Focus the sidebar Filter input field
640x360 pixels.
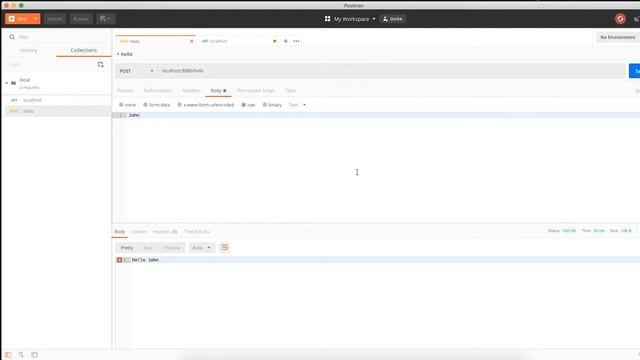pyautogui.click(x=61, y=37)
